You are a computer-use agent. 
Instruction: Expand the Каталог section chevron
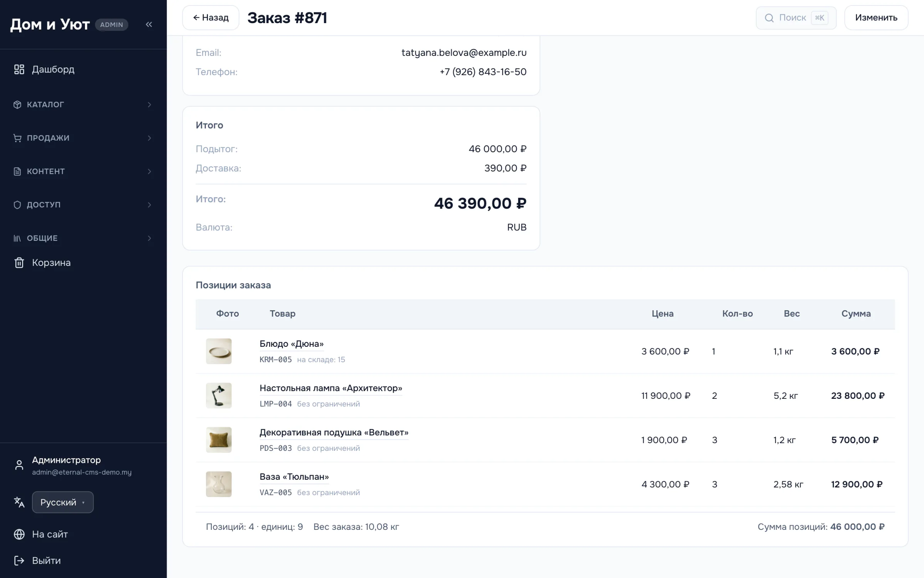(149, 105)
